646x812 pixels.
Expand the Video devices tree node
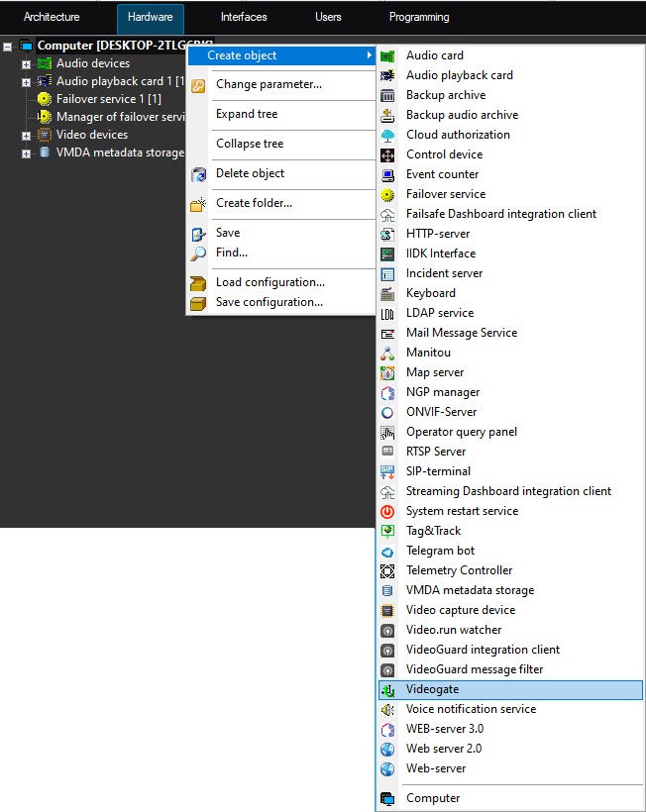coord(27,135)
